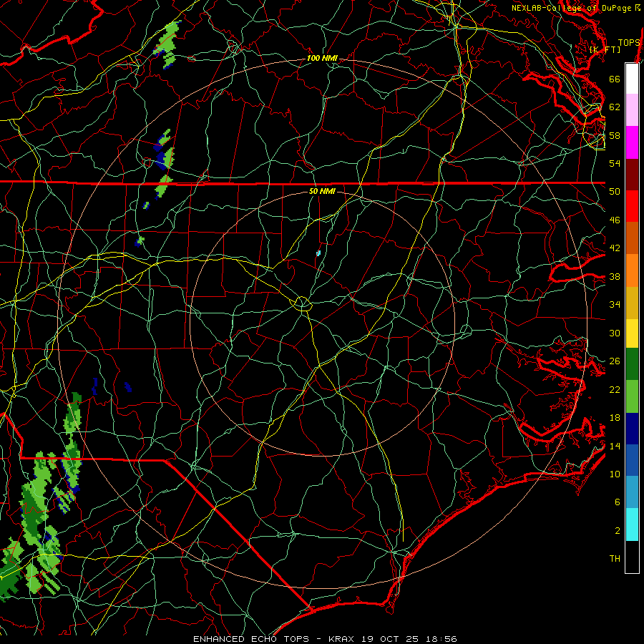
Task: Click the '50 NMI' range ring label
Action: click(322, 191)
